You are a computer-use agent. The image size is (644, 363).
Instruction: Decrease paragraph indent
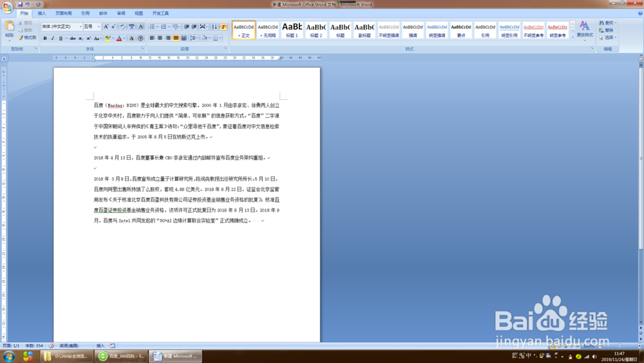(x=187, y=26)
